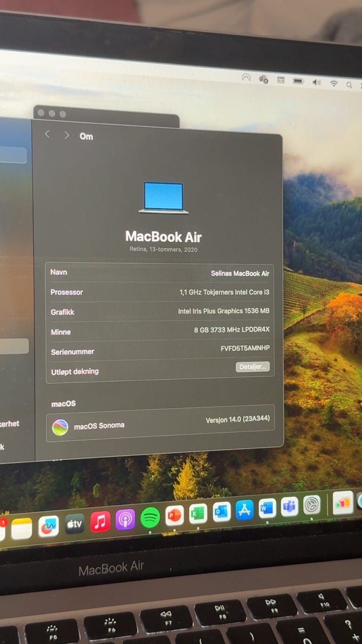This screenshot has width=362, height=644.
Task: Click the macOS Sonoma icon
Action: coord(60,427)
